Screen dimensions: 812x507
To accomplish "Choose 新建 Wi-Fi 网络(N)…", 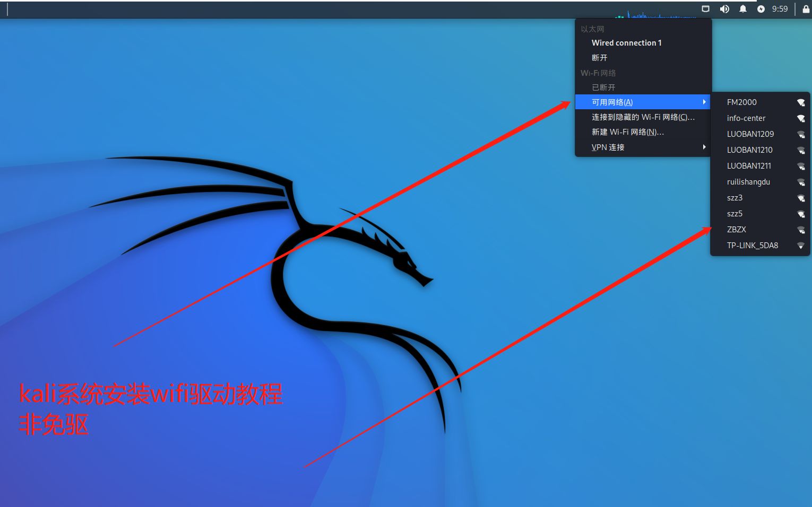I will (643, 132).
